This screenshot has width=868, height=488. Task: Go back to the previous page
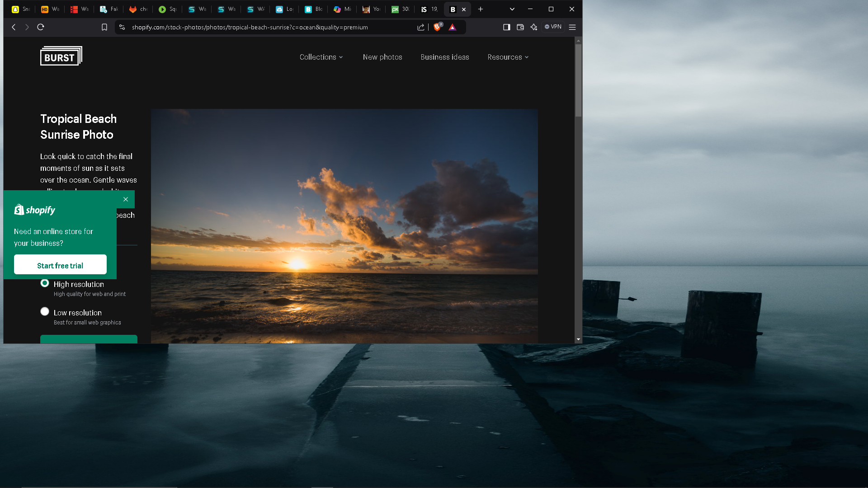(x=14, y=27)
